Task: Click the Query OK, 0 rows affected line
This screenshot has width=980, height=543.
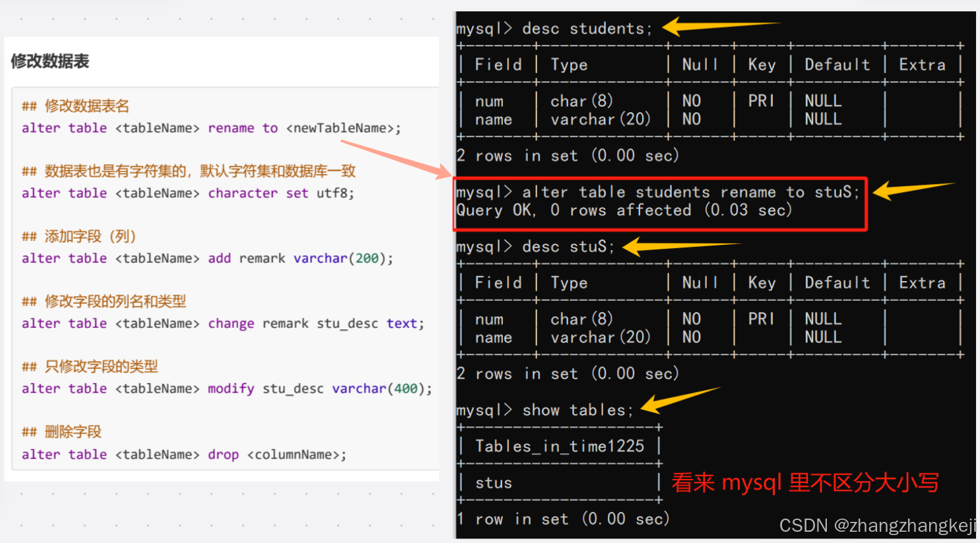Action: click(x=624, y=210)
